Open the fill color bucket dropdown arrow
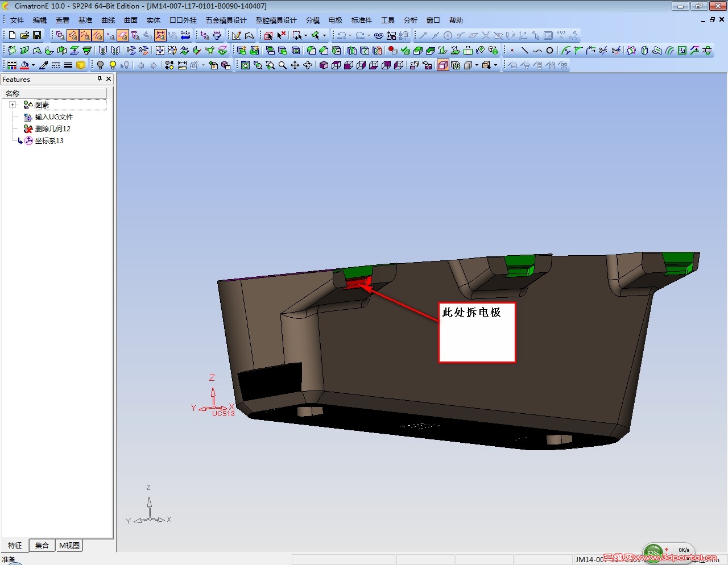The height and width of the screenshot is (565, 728). click(x=33, y=65)
